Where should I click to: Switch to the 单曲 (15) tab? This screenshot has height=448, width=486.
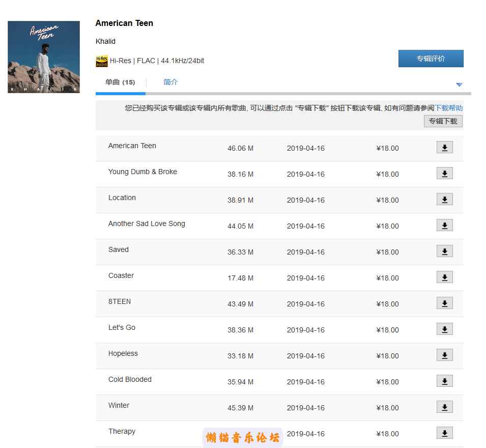click(120, 82)
